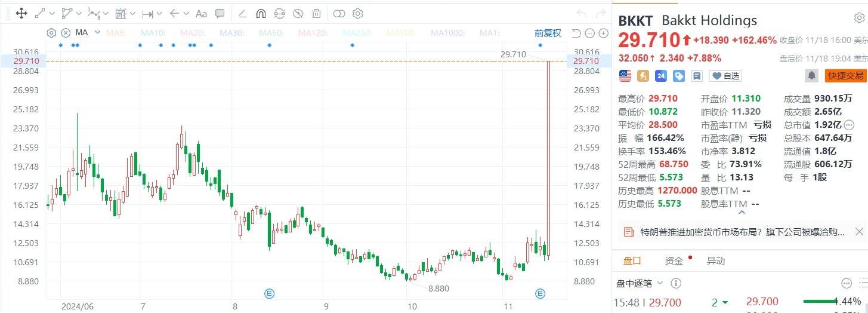
Task: Click the zoom-out minus button on chart
Action: coord(589,33)
